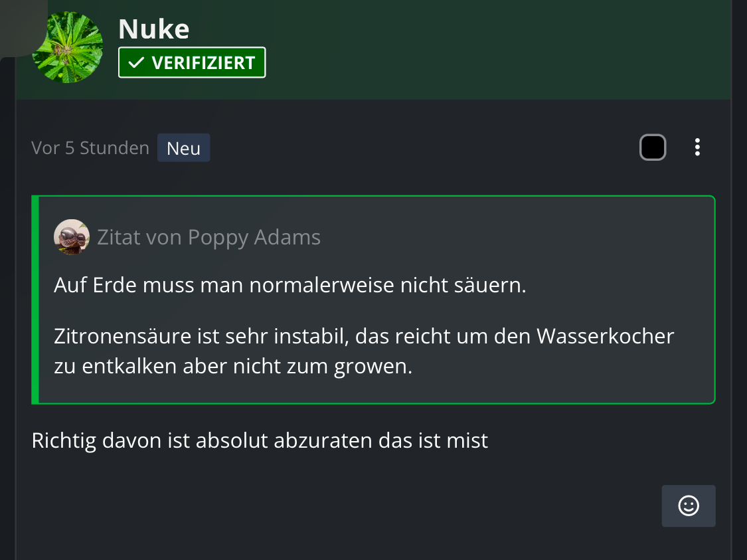Tick the post selection checkbox
Image resolution: width=747 pixels, height=560 pixels.
[652, 147]
